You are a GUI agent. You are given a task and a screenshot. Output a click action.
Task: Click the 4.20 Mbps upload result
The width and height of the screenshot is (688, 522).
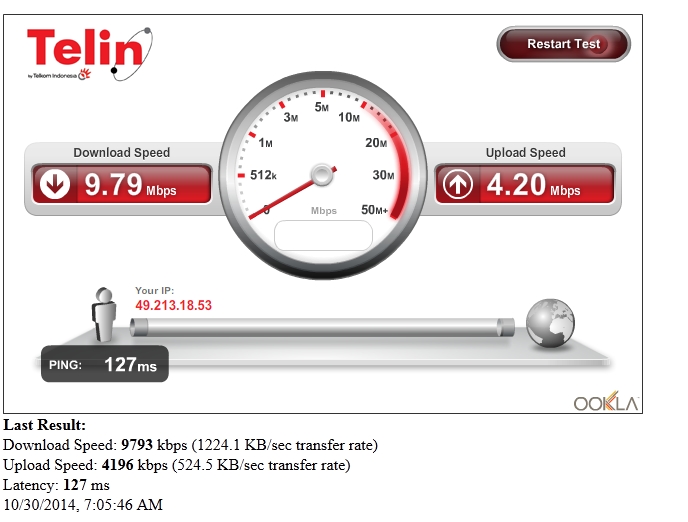coord(533,184)
